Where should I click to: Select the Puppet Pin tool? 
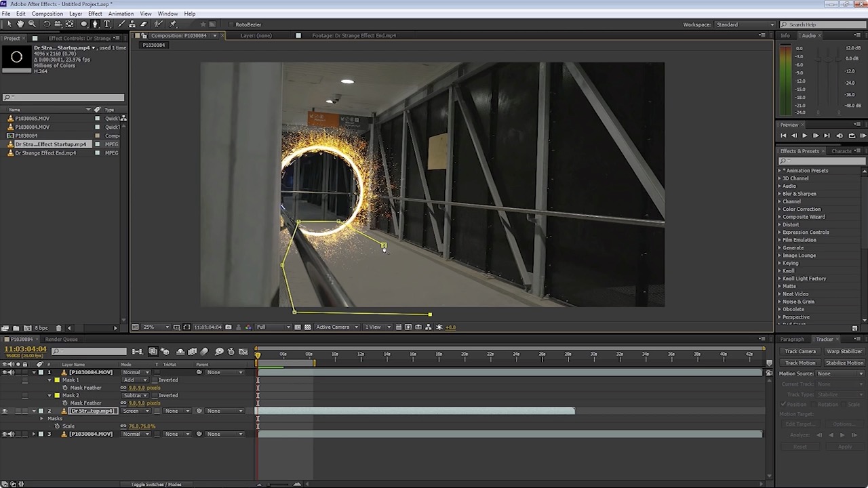[x=173, y=24]
